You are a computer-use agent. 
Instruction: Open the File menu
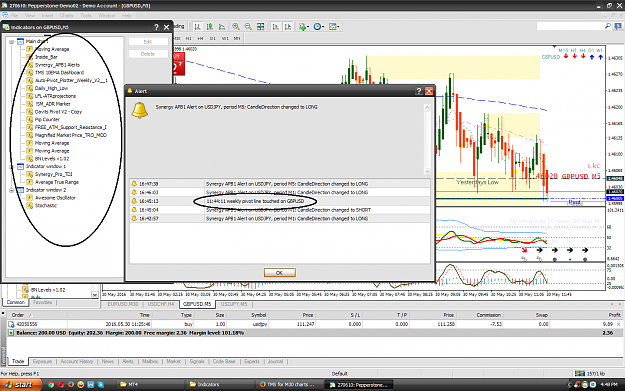click(14, 16)
